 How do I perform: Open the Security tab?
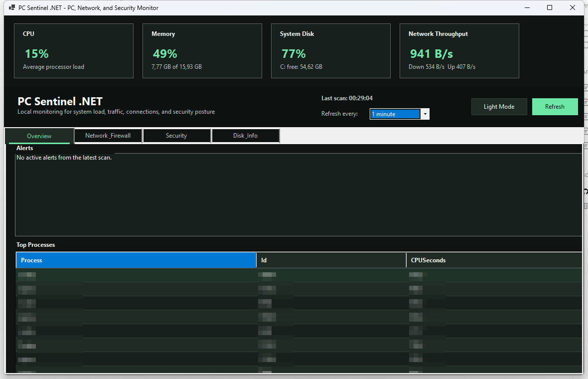click(x=176, y=136)
